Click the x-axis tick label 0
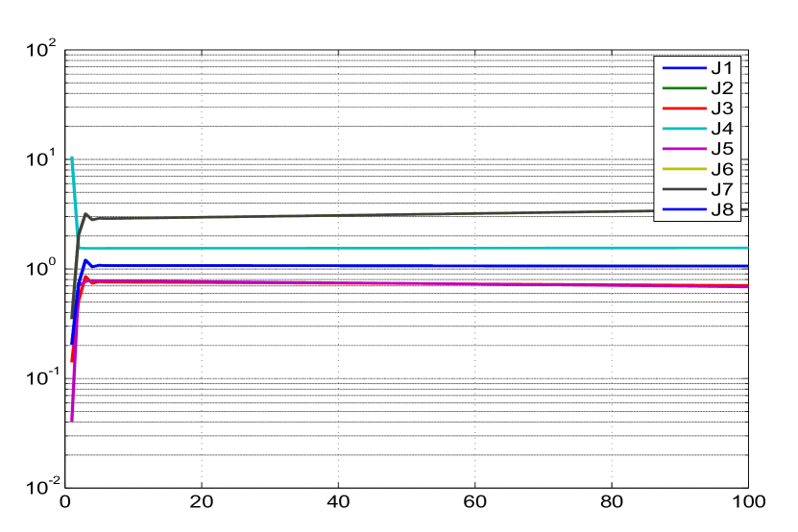 click(x=65, y=501)
